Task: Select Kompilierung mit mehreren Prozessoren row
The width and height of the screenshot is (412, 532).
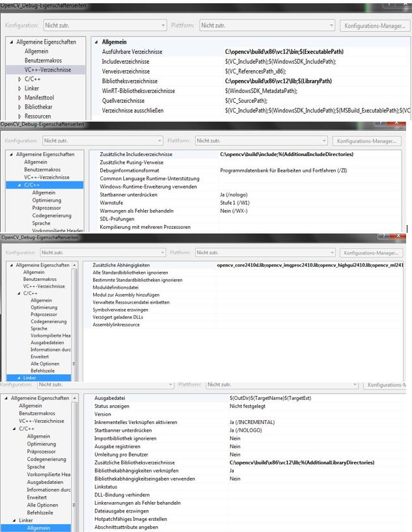Action: 245,227
